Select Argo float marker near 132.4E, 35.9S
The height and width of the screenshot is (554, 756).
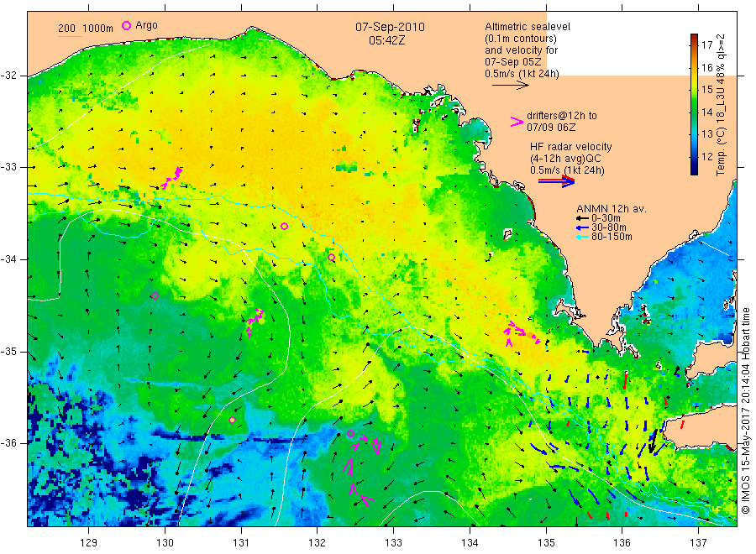350,434
